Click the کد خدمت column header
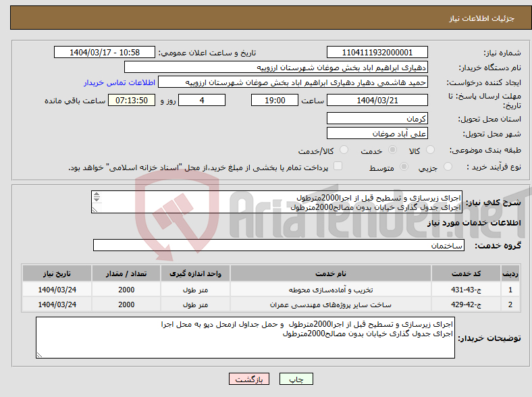This screenshot has width=532, height=397. 467,273
